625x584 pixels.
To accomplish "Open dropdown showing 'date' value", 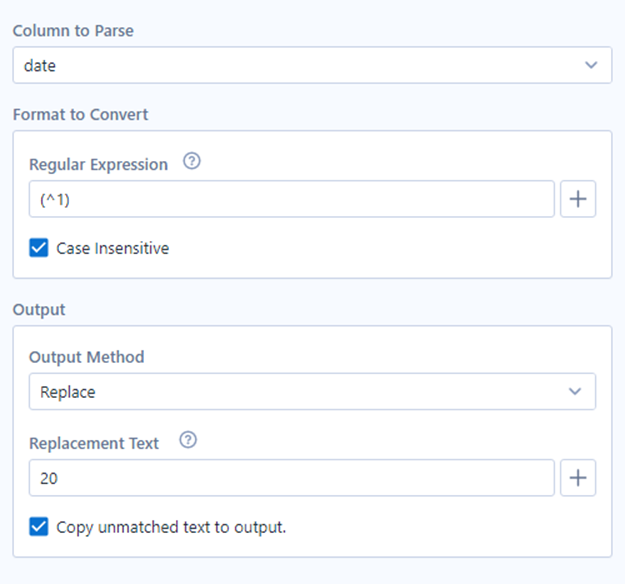I will tap(300, 66).
